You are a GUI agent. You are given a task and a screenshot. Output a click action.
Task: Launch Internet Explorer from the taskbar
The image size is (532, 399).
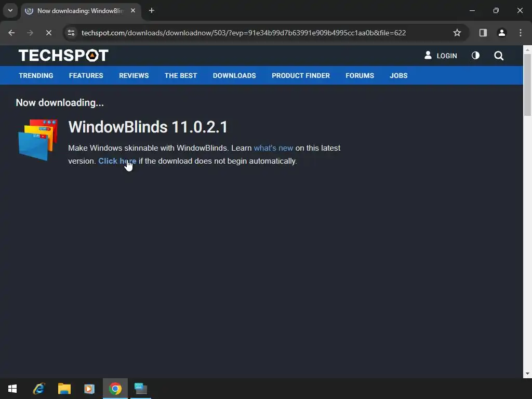38,389
